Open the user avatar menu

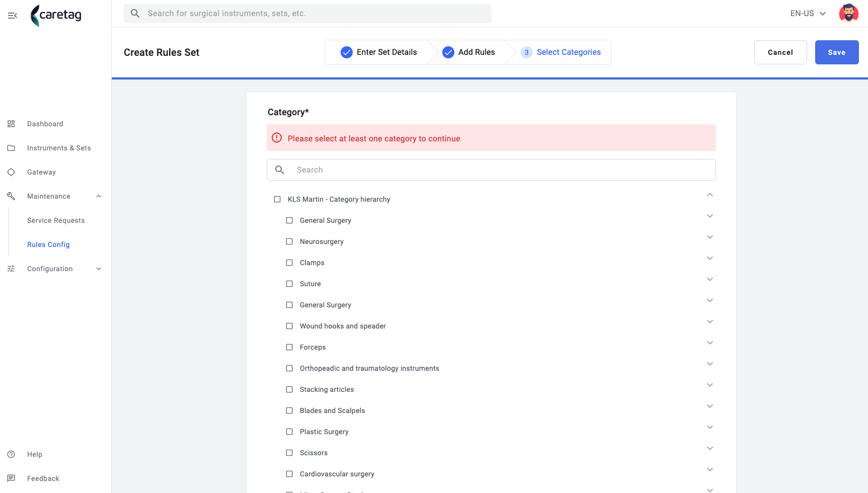pos(848,14)
